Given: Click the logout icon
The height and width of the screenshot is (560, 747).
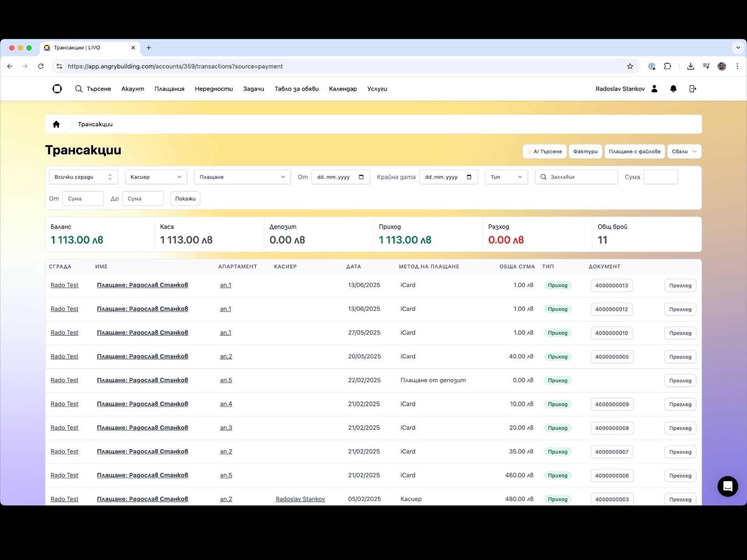Looking at the screenshot, I should click(693, 89).
